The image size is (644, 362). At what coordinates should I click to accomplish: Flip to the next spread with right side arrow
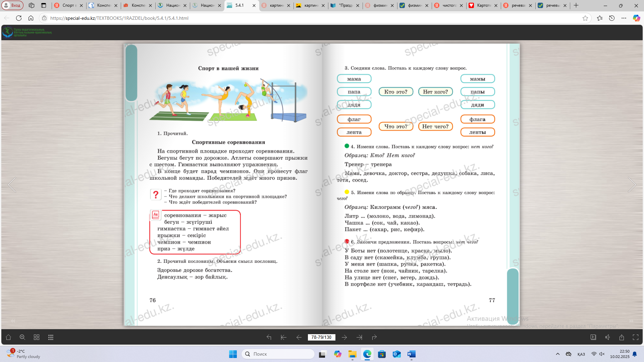[x=632, y=185]
